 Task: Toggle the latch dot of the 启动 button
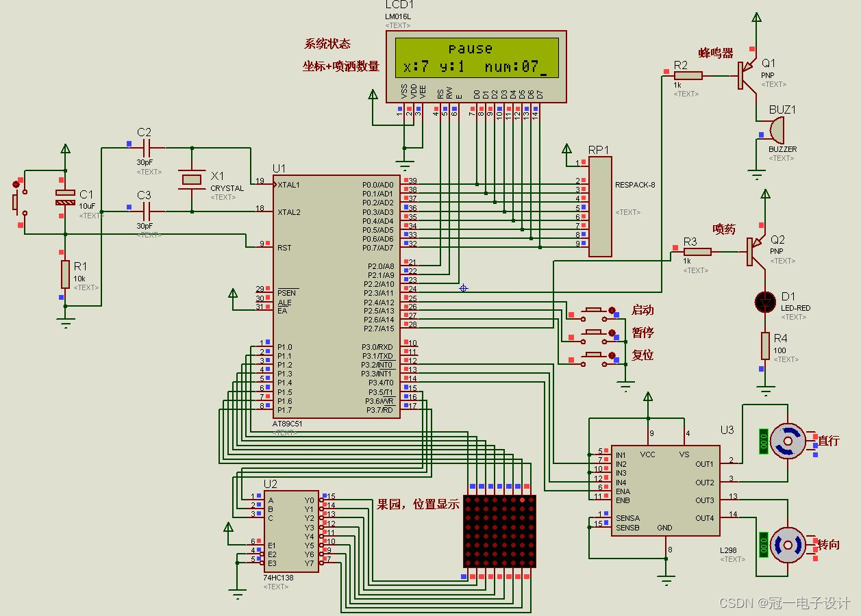pos(612,310)
